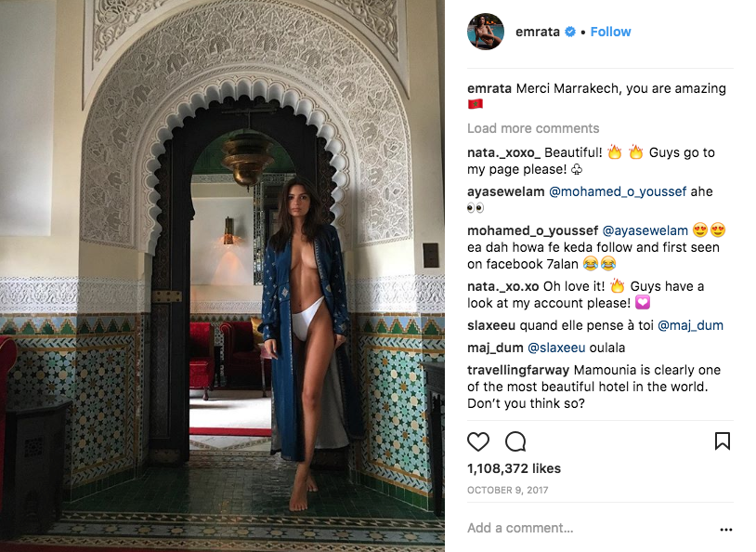Screen dimensions: 756x552
Task: Follow the emrata account
Action: pyautogui.click(x=610, y=32)
